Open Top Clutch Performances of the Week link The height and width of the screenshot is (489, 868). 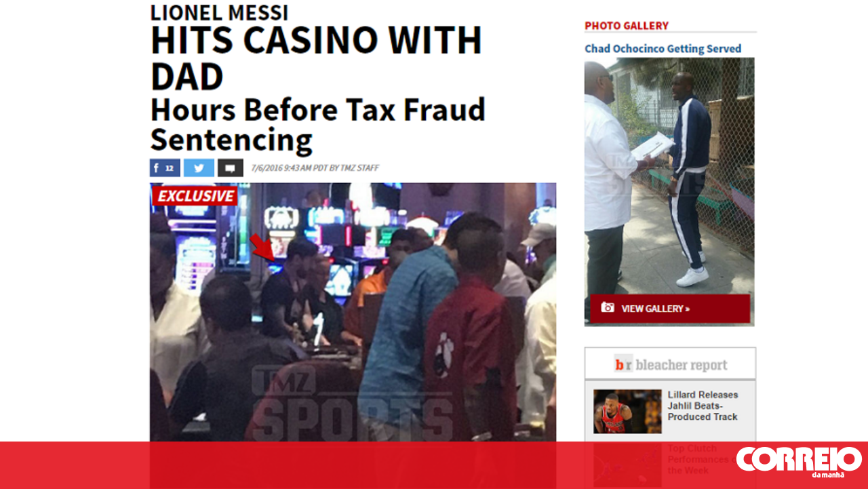pos(698,459)
